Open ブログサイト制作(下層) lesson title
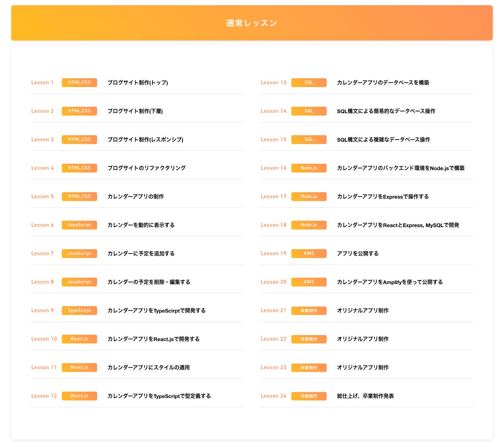 point(135,111)
